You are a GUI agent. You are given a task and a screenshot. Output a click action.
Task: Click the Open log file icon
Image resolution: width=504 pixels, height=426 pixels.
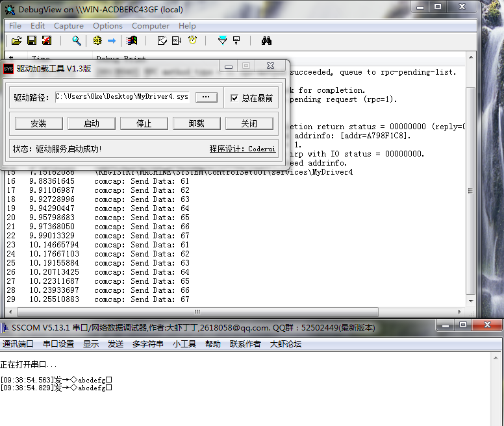point(16,40)
